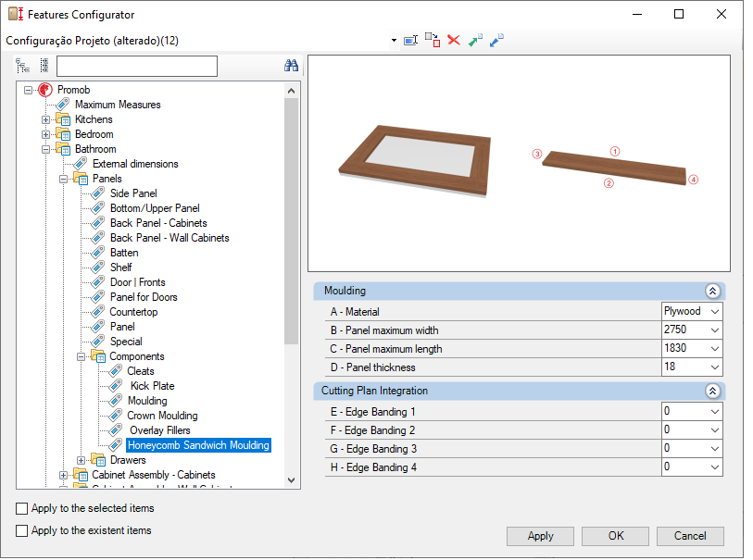
Task: Click the Features Configurator title bar icon
Action: [16, 14]
